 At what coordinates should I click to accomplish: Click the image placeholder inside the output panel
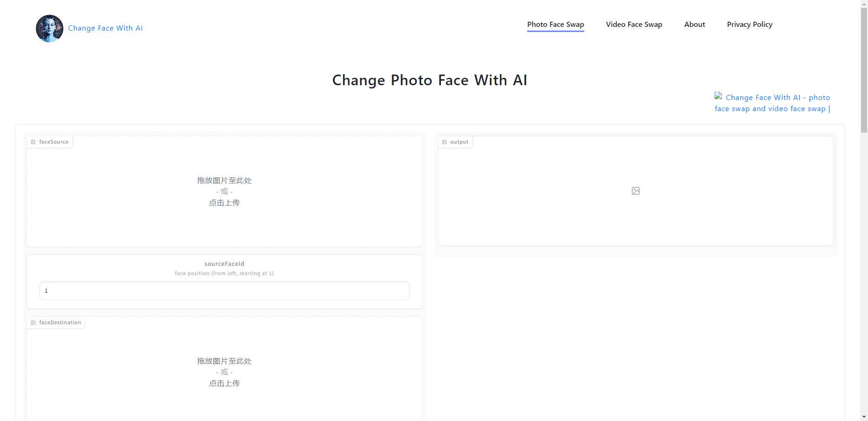[x=635, y=190]
